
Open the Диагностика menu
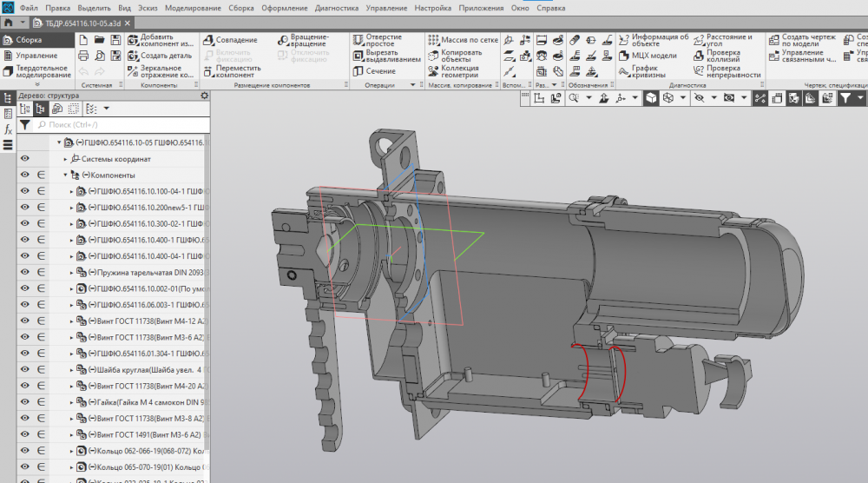coord(336,8)
